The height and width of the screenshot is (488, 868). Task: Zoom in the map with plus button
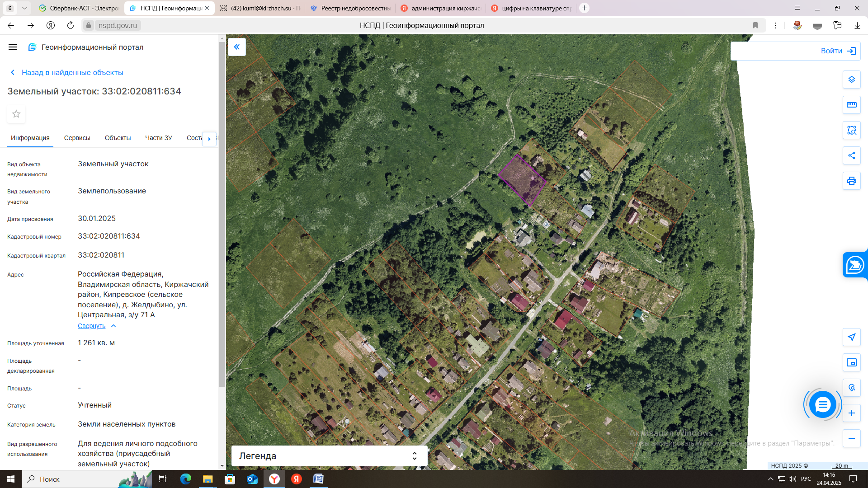tap(851, 413)
